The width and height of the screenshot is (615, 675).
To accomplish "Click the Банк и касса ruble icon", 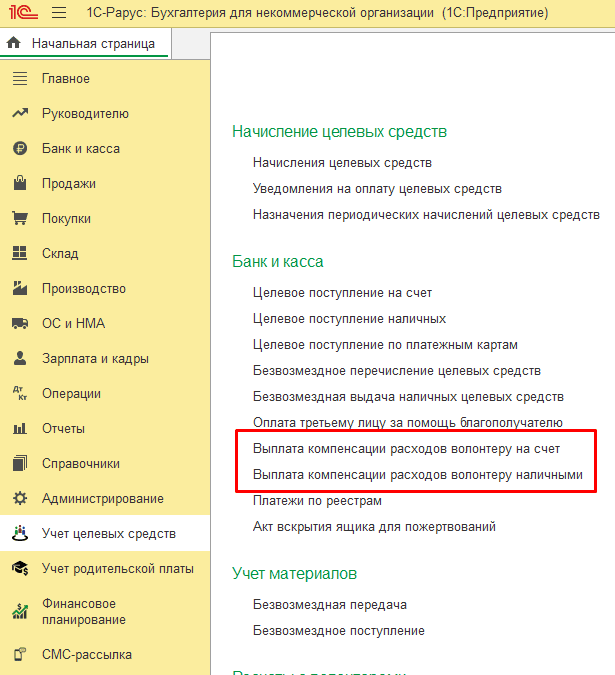I will [19, 149].
